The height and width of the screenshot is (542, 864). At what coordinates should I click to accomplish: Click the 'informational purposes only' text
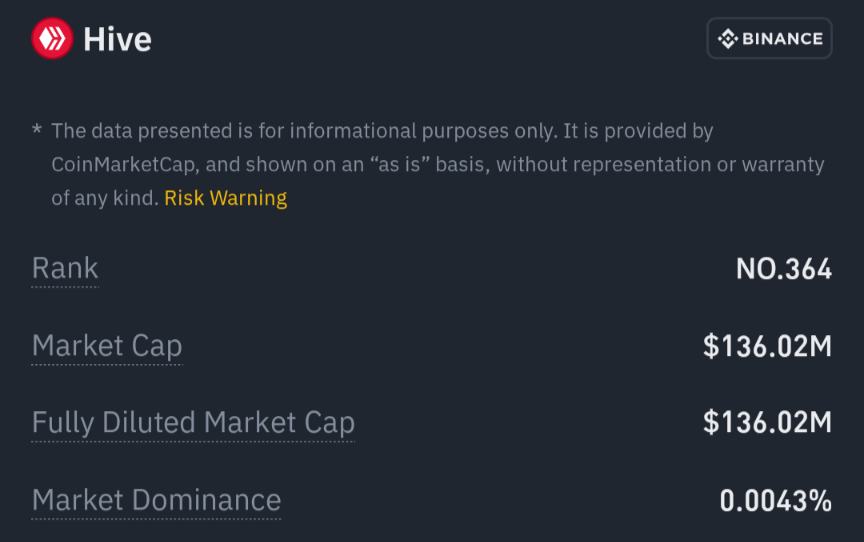pos(422,131)
